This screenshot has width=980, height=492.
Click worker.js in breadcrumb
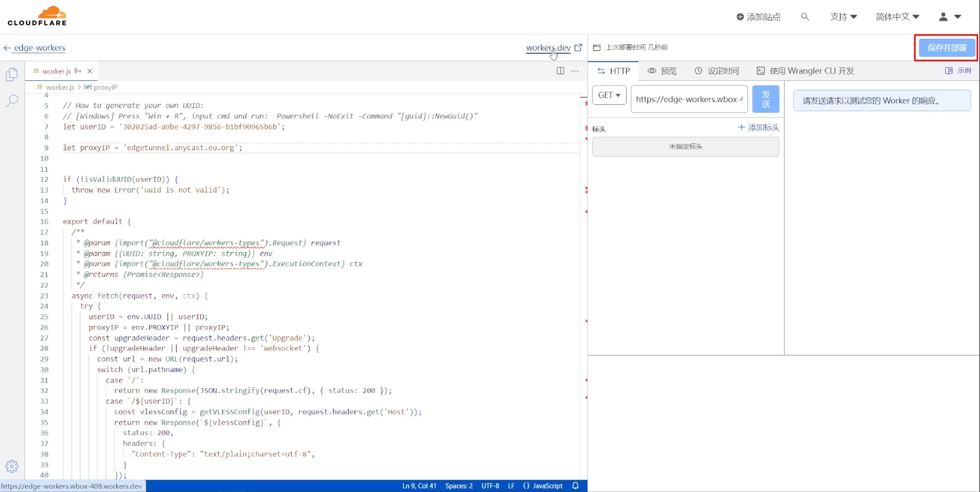coord(60,87)
